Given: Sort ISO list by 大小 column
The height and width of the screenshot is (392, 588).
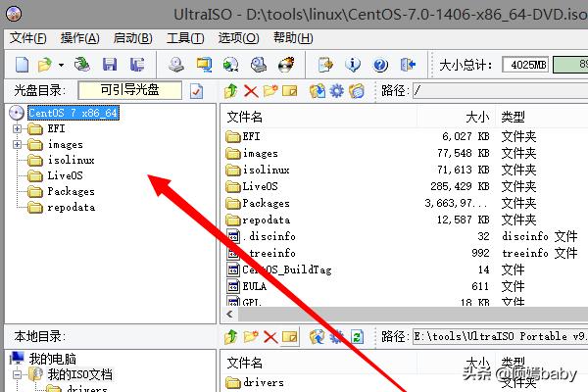Looking at the screenshot, I should [x=477, y=117].
